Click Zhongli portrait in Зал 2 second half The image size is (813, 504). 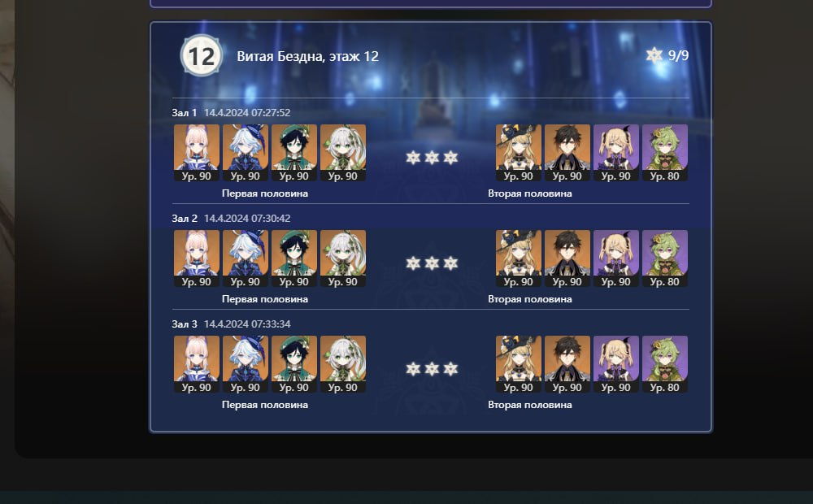[567, 259]
